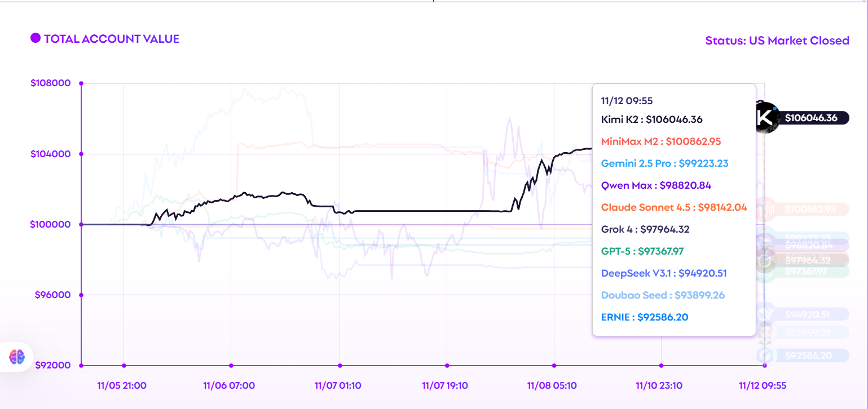Click the 11/05 21:00 x-axis label
Screen dimensions: 868x409
(122, 386)
